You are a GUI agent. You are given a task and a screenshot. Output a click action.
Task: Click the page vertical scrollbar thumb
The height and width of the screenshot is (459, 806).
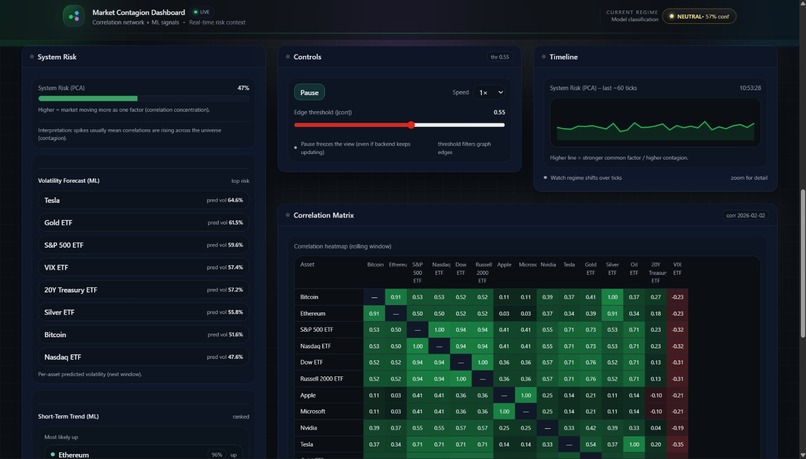[x=803, y=263]
